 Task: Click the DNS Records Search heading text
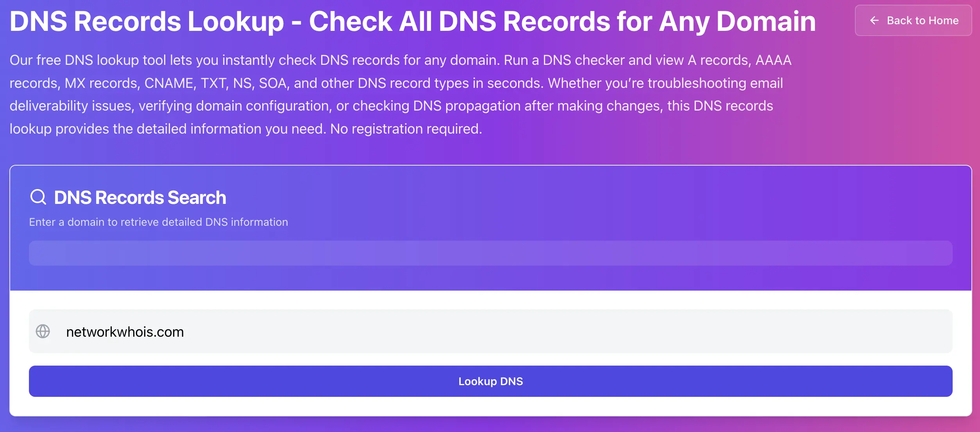point(140,198)
